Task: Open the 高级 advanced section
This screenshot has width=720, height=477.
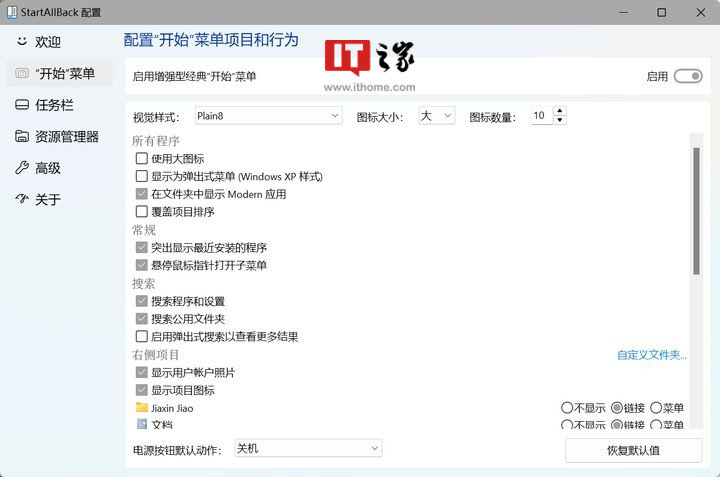Action: 59,168
